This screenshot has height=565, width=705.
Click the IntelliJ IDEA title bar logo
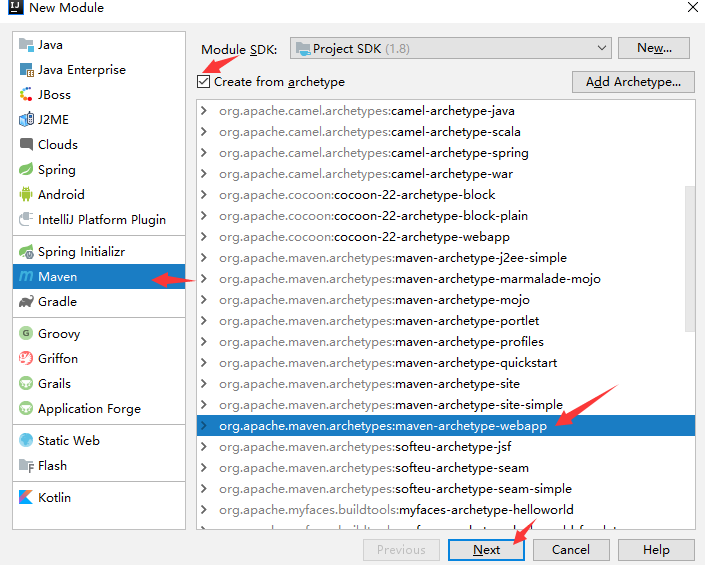tap(15, 7)
